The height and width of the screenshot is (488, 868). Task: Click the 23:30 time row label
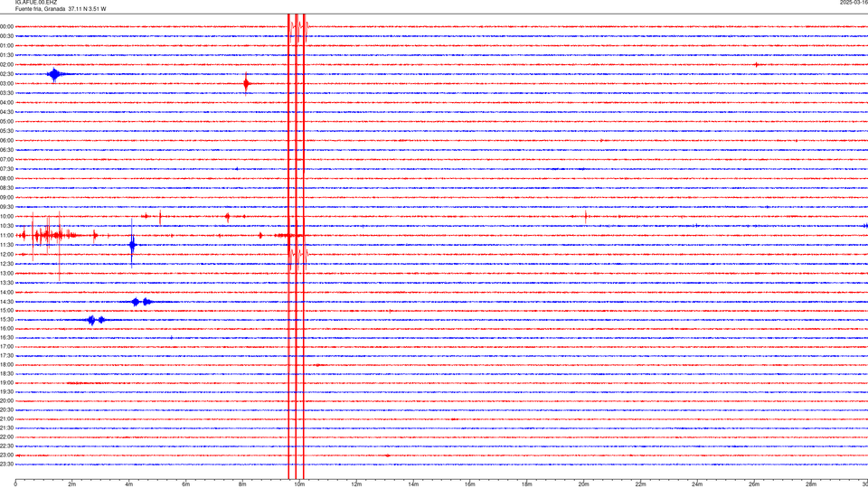(x=6, y=465)
